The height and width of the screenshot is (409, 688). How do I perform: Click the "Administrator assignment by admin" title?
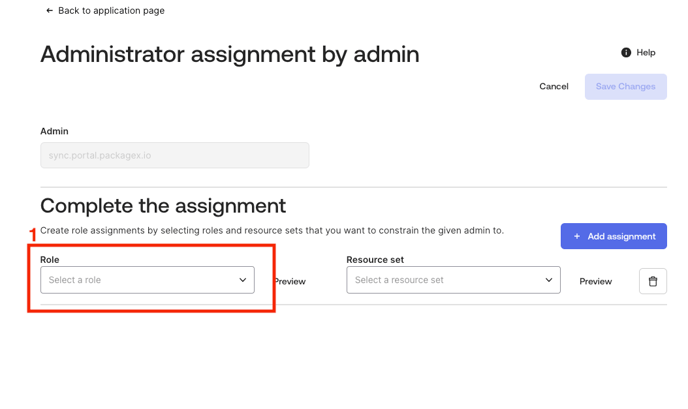click(230, 54)
